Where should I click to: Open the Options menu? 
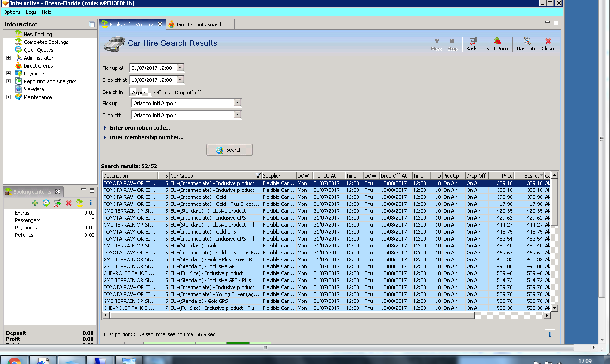pos(12,12)
